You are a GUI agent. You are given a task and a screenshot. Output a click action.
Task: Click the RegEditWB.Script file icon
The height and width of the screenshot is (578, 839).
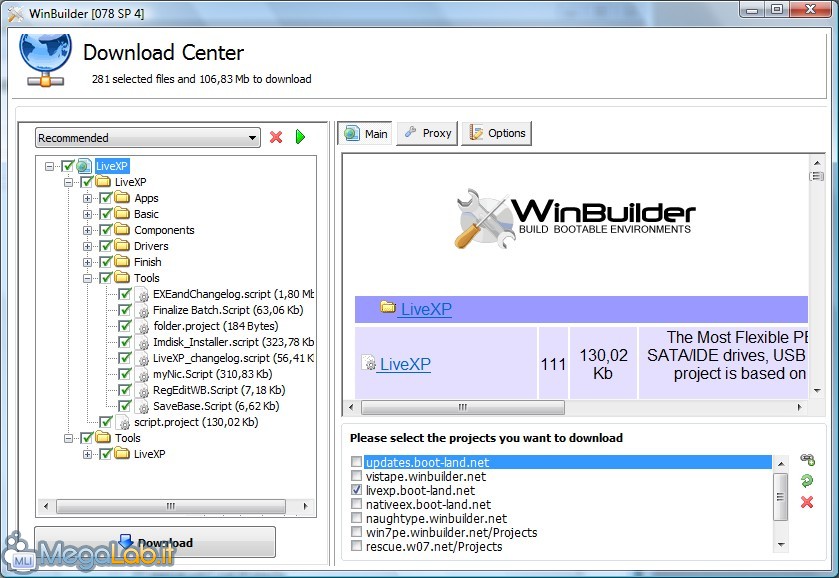pos(142,391)
